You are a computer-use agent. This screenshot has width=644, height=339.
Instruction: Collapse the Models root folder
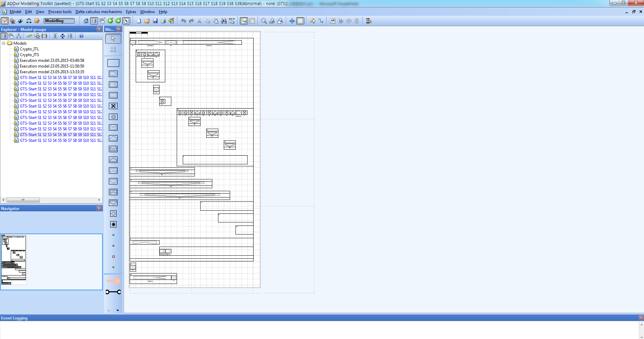pos(4,43)
